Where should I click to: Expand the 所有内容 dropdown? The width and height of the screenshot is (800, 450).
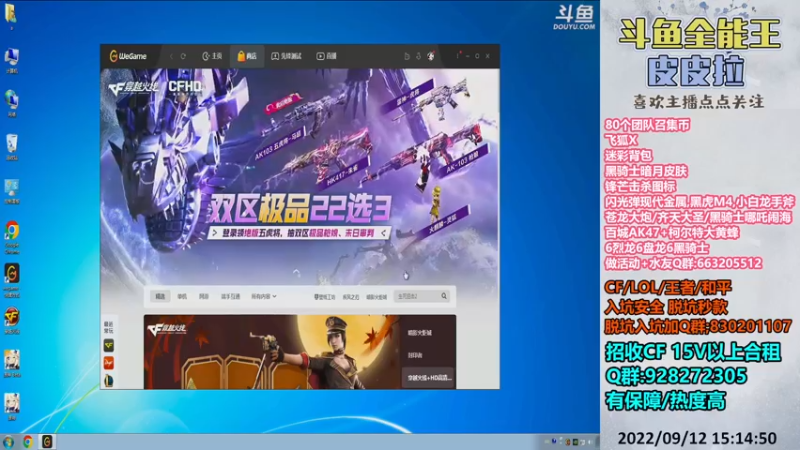tap(264, 296)
